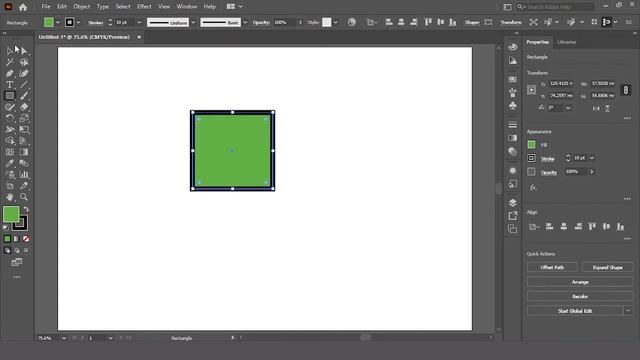Select the Lasso tool

point(24,62)
